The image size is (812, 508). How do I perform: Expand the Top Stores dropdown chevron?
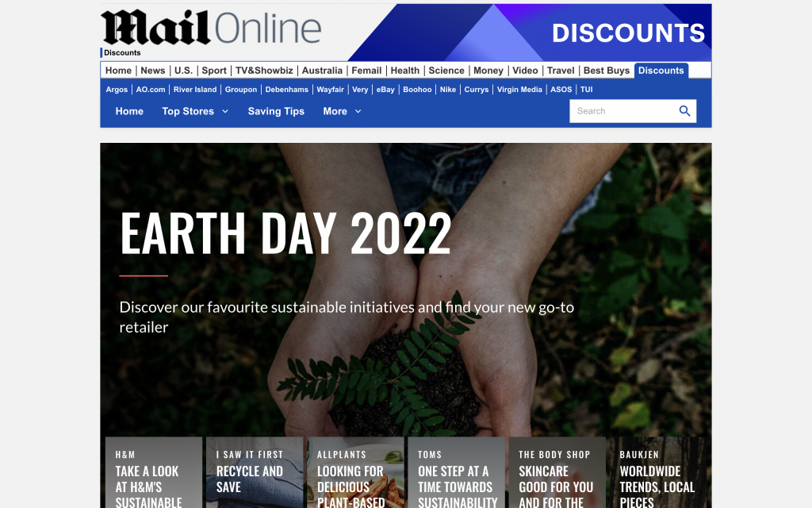225,111
